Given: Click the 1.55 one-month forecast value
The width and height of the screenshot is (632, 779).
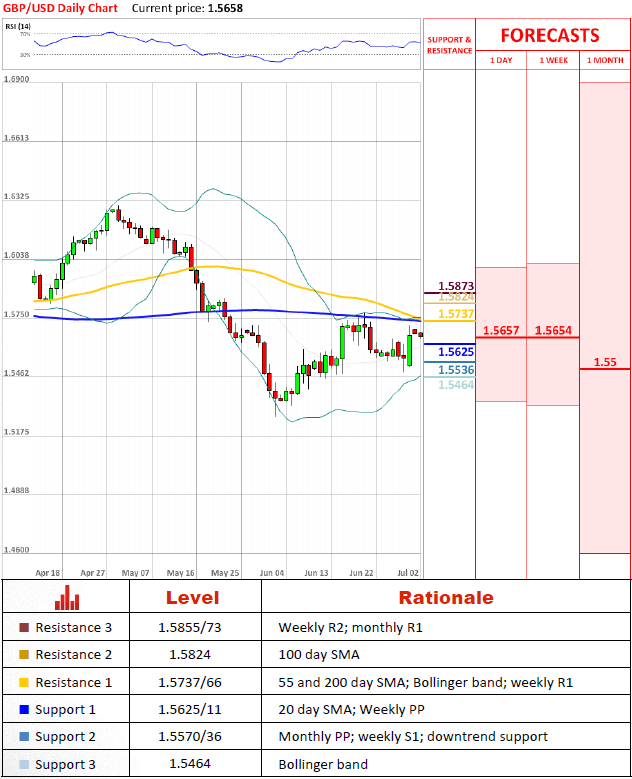Looking at the screenshot, I should (x=605, y=362).
